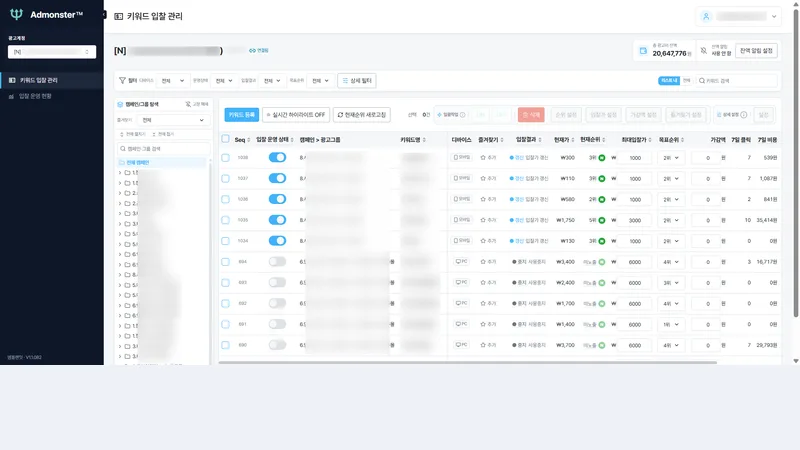
Task: Open 잔액 알림 설정 button
Action: 756,51
